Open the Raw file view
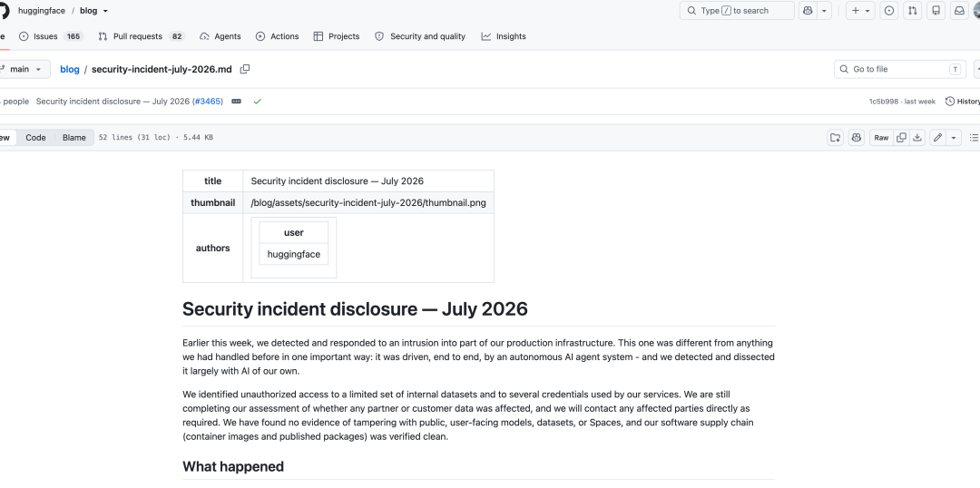The image size is (980, 488). tap(881, 138)
